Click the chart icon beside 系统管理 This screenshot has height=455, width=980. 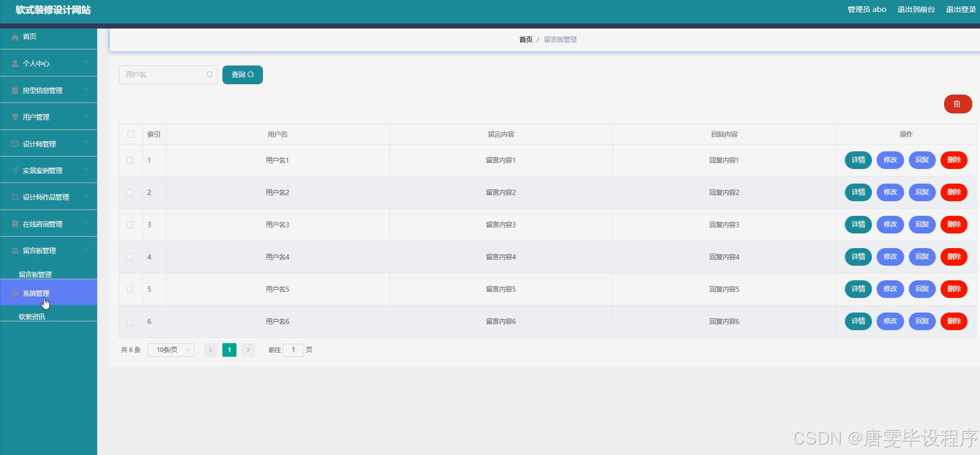[x=15, y=293]
